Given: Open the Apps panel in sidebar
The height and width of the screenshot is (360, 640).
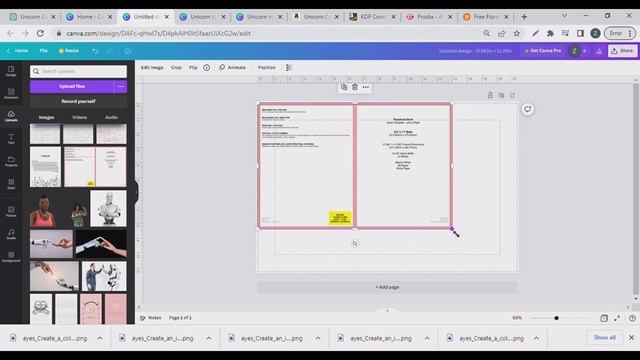Looking at the screenshot, I should pos(11,184).
